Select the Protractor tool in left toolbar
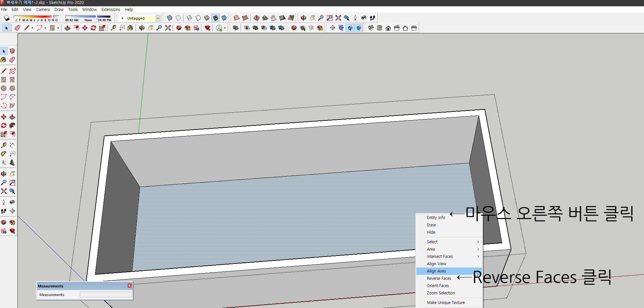The height and width of the screenshot is (308, 644). [x=4, y=154]
